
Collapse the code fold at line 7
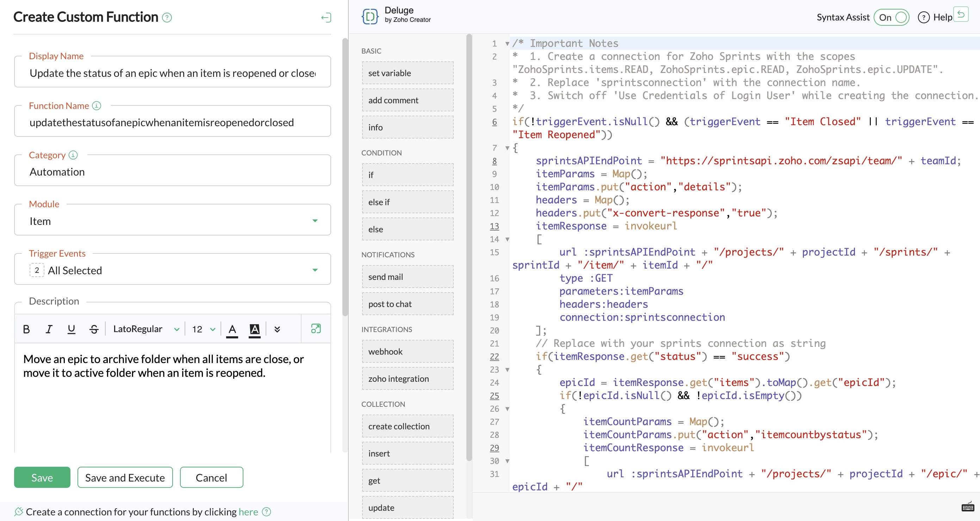507,148
